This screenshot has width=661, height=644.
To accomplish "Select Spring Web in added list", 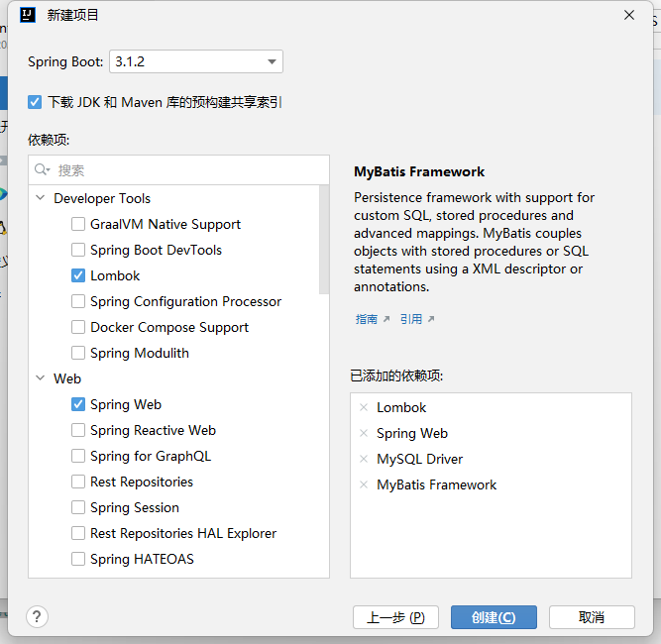I will 412,433.
